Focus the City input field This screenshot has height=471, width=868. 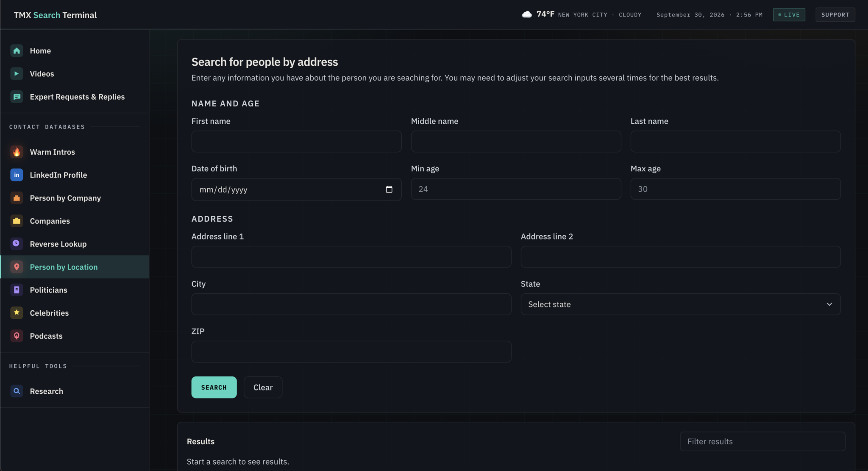pos(351,304)
